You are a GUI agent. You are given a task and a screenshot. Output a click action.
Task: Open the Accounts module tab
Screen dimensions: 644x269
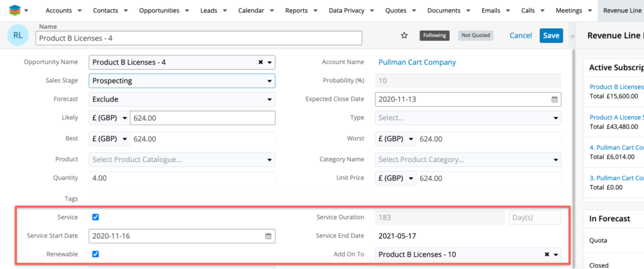point(58,11)
